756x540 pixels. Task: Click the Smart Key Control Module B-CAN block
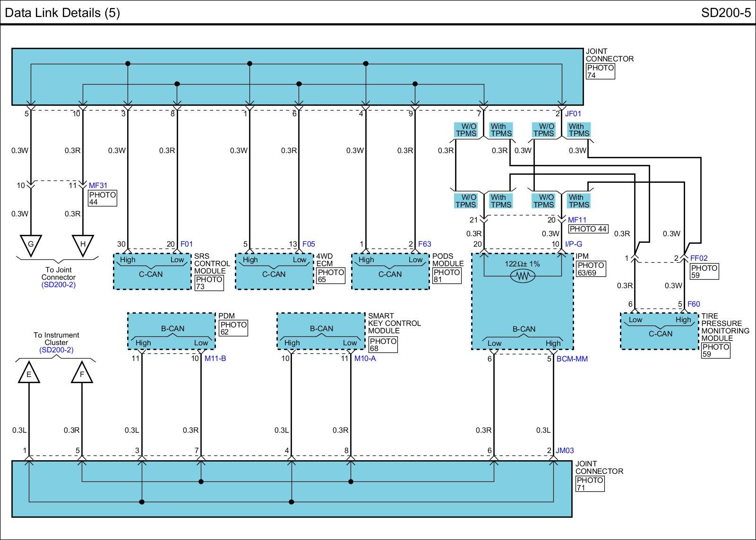point(321,331)
